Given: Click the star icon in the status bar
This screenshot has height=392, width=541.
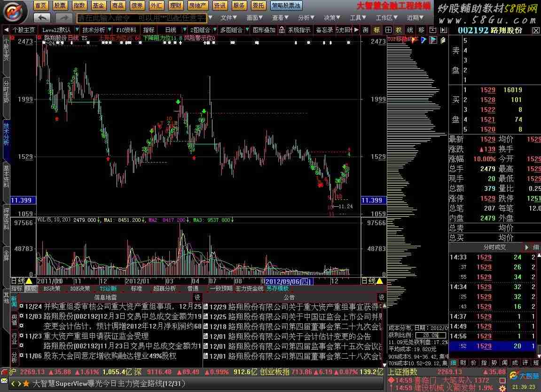Looking at the screenshot, I should [26, 384].
